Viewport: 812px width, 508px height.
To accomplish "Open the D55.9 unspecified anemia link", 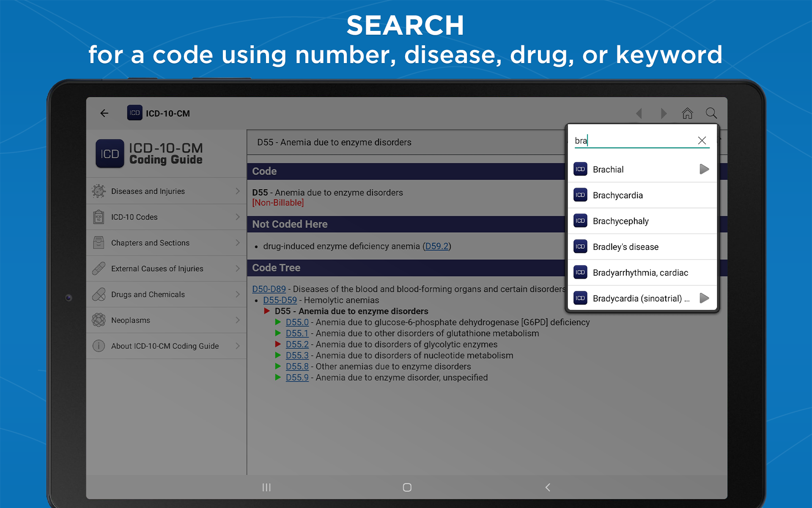I will 297,378.
